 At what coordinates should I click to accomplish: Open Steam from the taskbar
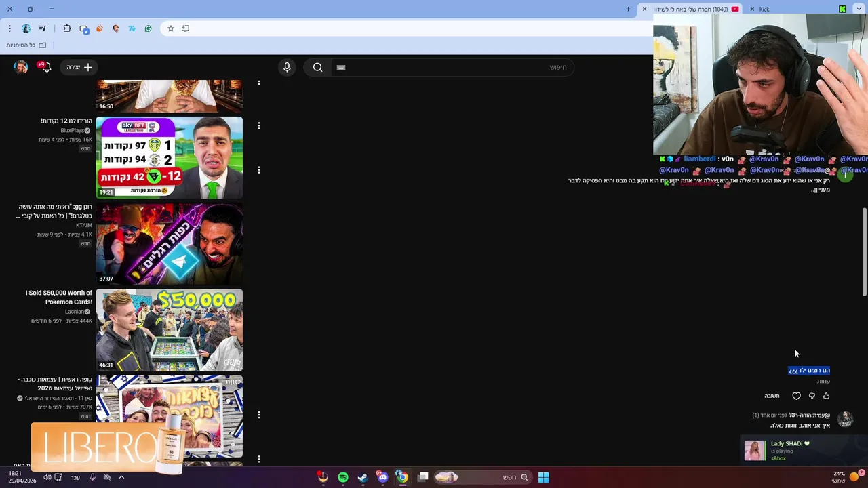click(x=363, y=477)
